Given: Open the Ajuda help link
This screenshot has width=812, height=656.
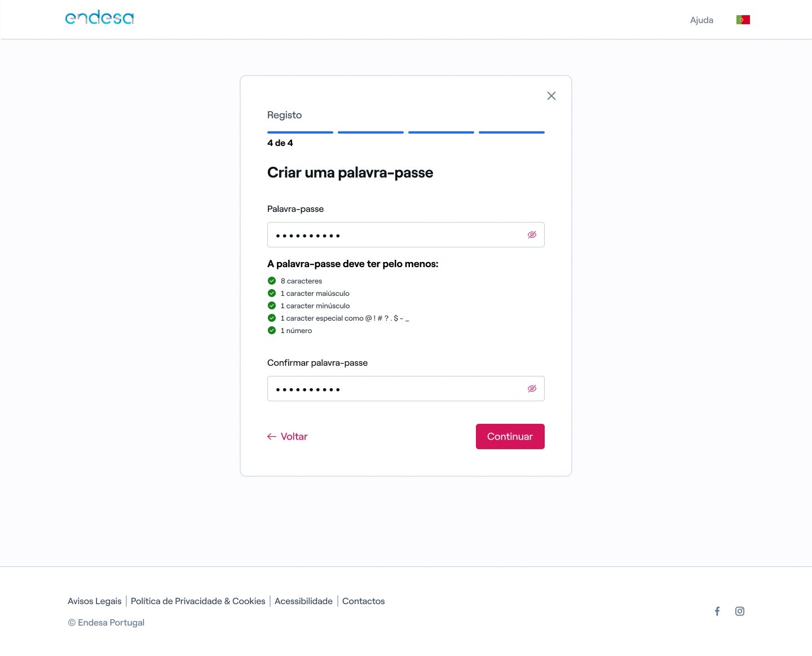Looking at the screenshot, I should coord(701,20).
